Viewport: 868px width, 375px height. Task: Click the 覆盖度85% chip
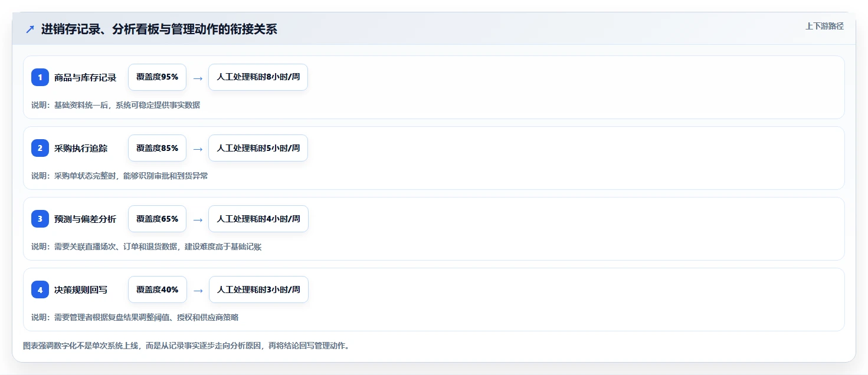point(157,148)
